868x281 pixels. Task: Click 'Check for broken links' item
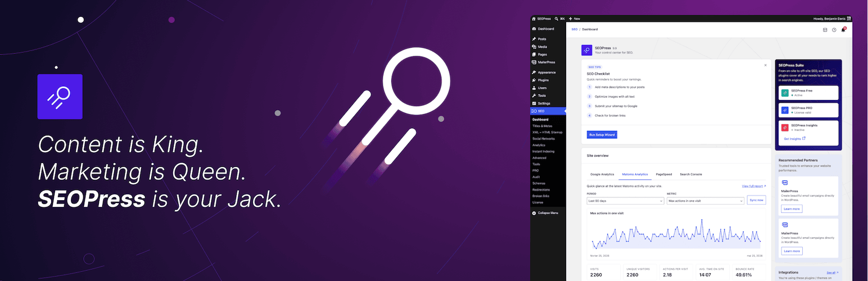coord(611,115)
